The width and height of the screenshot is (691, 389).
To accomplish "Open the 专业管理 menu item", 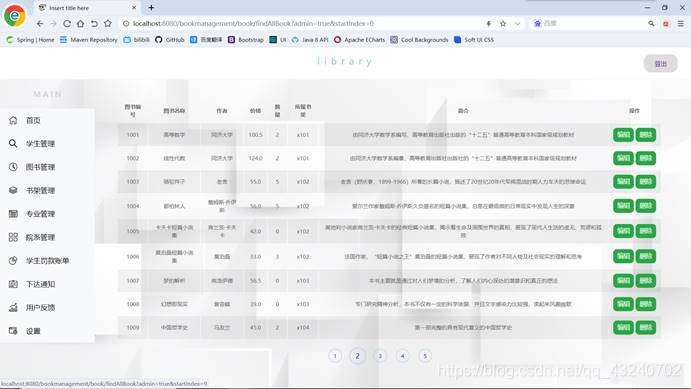I will (41, 214).
